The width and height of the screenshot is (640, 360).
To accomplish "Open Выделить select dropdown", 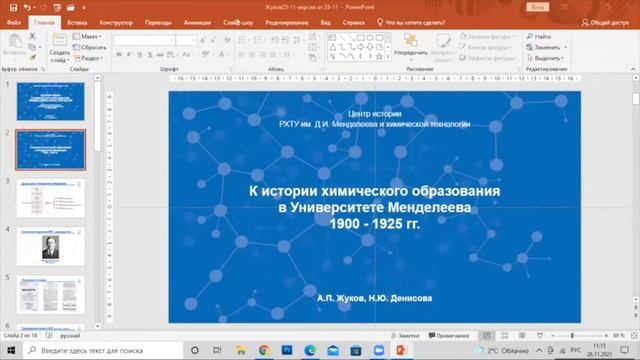I will coord(545,58).
